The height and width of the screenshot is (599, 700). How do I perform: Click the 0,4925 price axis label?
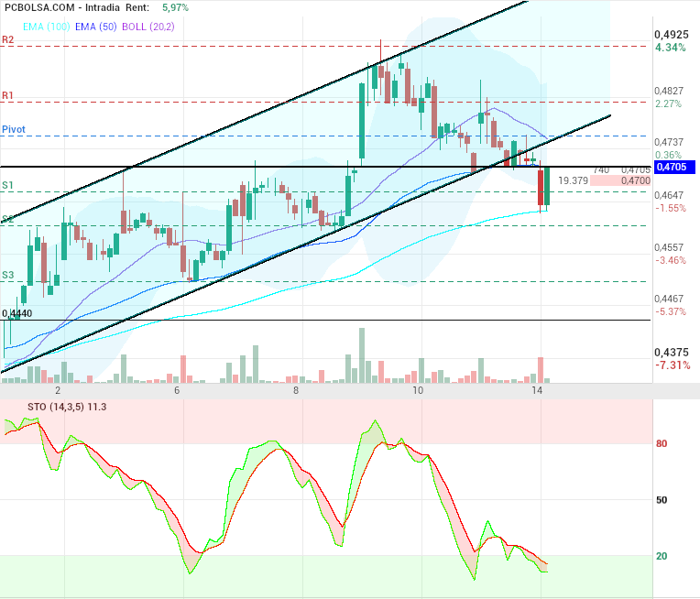pos(670,35)
